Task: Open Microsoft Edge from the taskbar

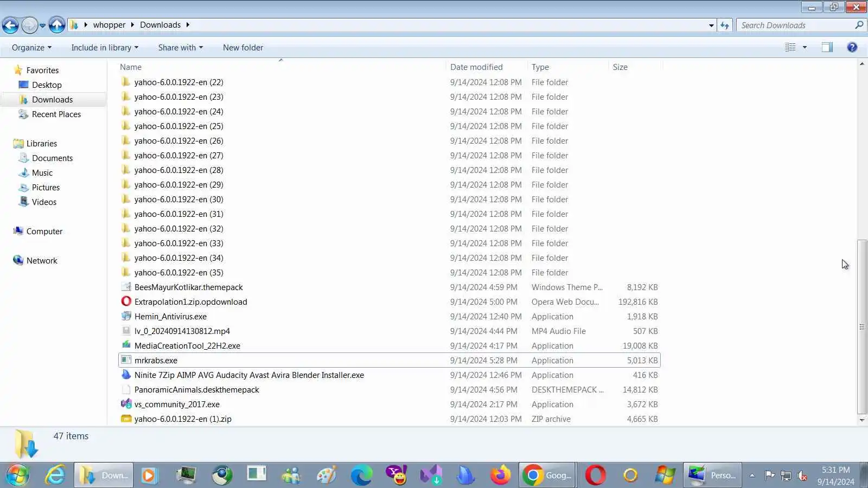Action: (361, 476)
